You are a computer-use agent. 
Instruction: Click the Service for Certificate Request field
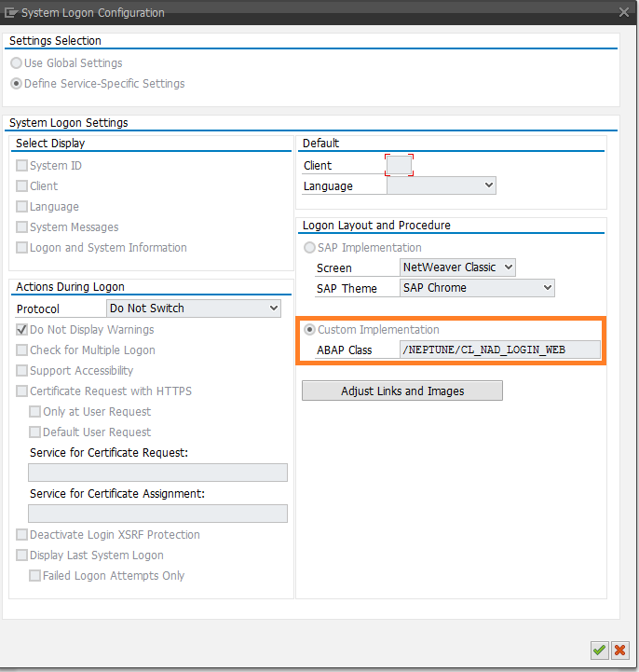pos(157,473)
